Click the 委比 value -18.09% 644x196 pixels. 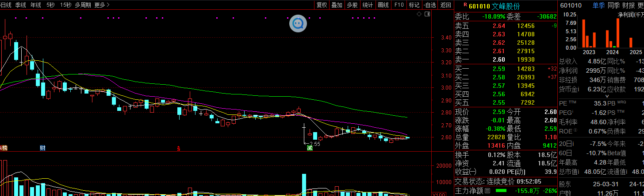pyautogui.click(x=493, y=16)
